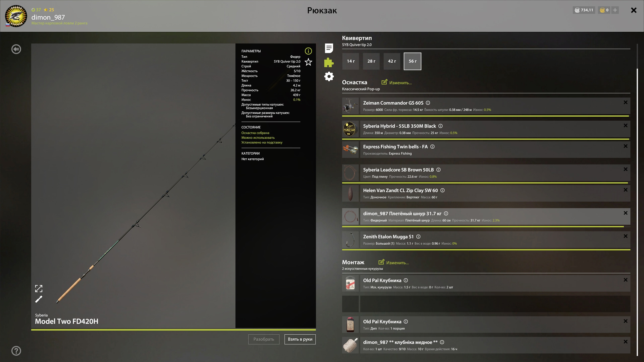Select the 14 г quivertip
Image resolution: width=644 pixels, height=362 pixels.
click(351, 61)
